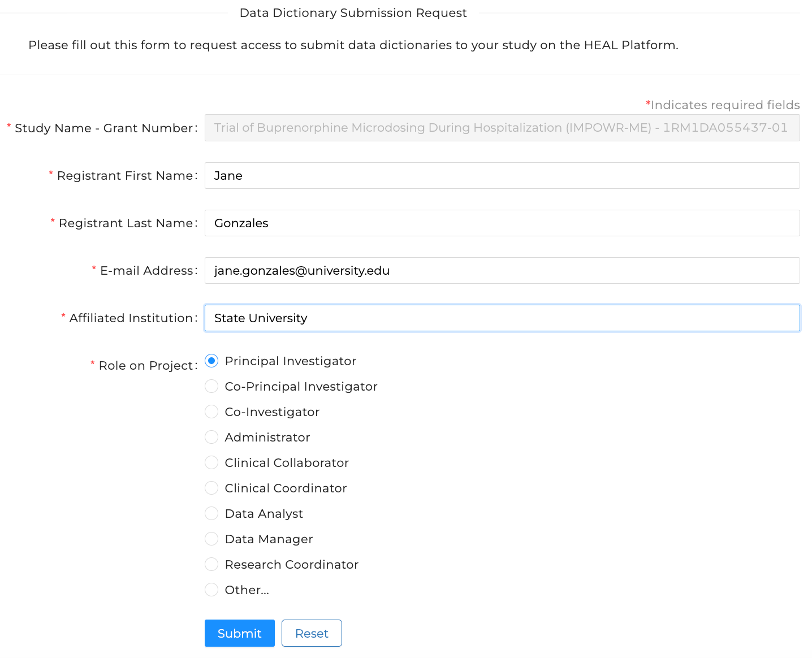Select Co-Investigator as project role
Image resolution: width=812 pixels, height=658 pixels.
point(211,412)
